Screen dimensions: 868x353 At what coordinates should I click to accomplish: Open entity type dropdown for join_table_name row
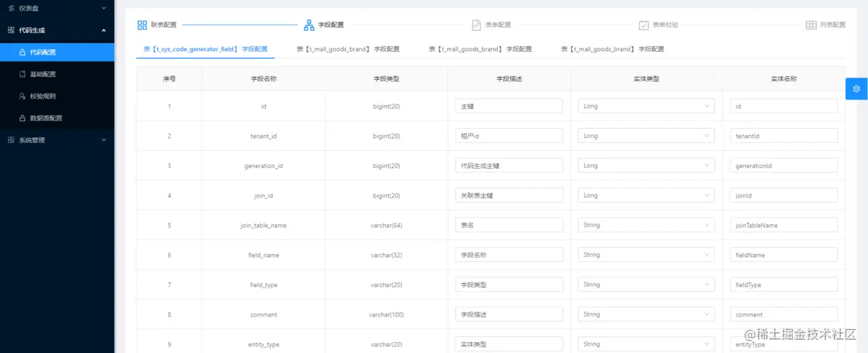pyautogui.click(x=646, y=225)
